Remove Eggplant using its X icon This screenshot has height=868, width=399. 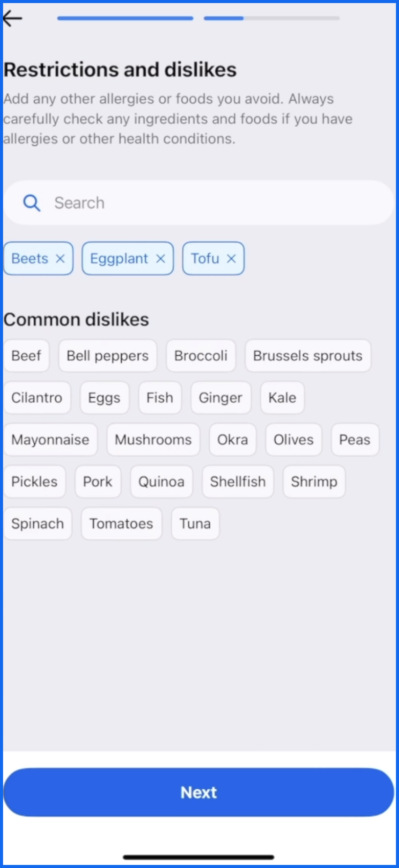tap(161, 259)
